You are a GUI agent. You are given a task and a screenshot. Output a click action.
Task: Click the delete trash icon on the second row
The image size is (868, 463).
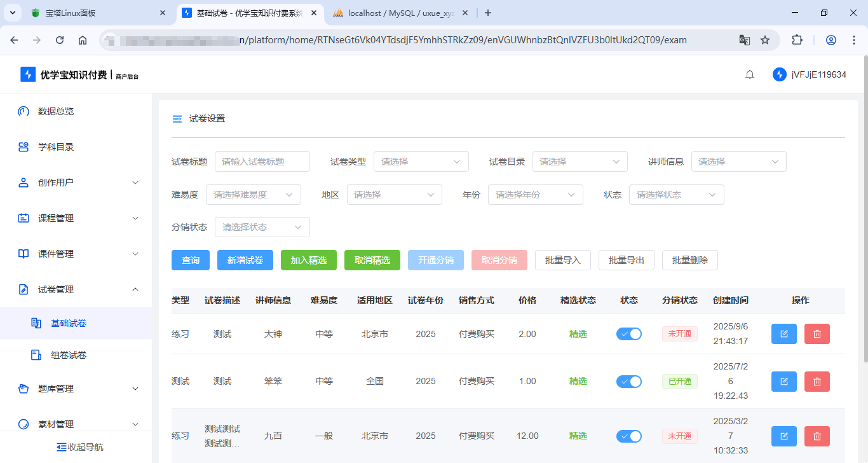pos(817,381)
